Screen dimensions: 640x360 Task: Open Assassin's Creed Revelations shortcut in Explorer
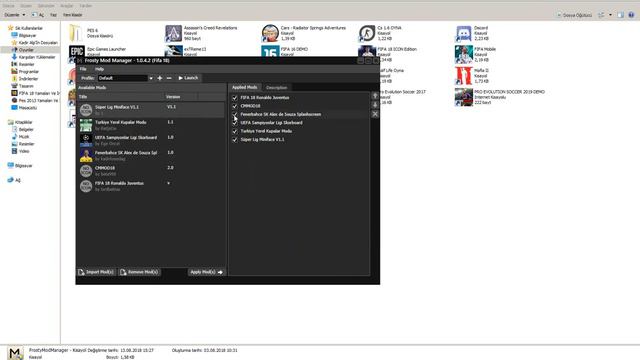(x=173, y=33)
